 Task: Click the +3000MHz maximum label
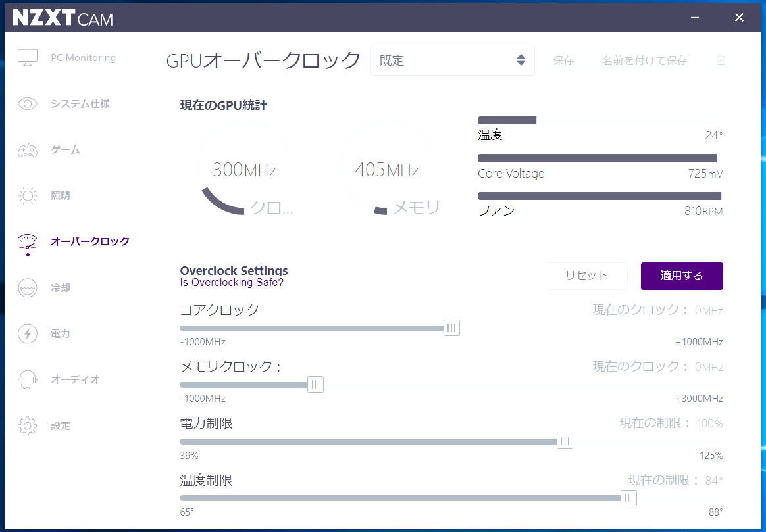pos(699,399)
